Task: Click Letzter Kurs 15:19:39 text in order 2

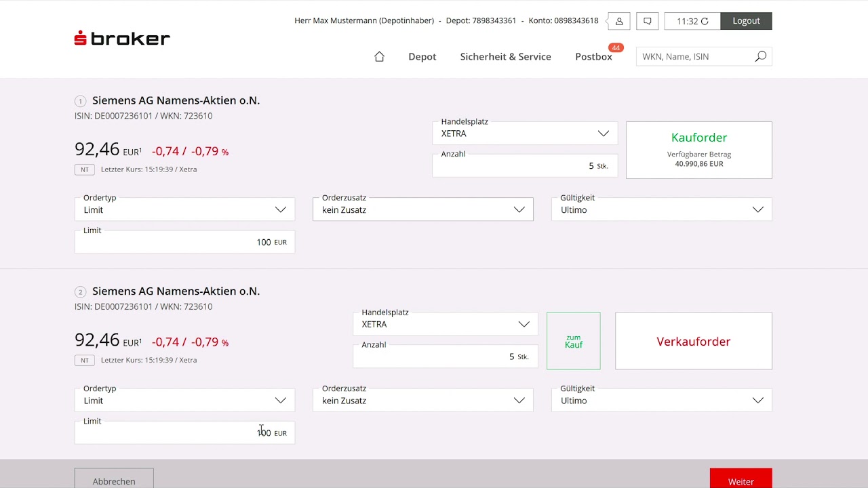Action: click(x=149, y=361)
